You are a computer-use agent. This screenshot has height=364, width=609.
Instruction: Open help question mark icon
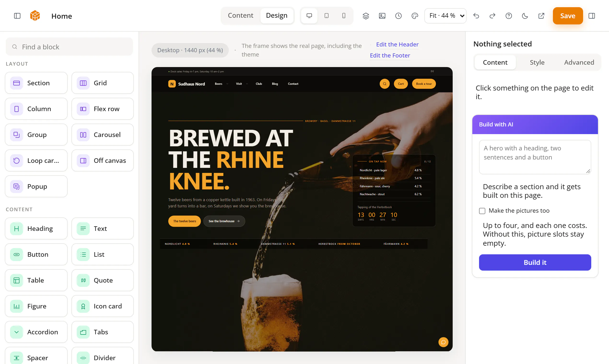click(509, 16)
